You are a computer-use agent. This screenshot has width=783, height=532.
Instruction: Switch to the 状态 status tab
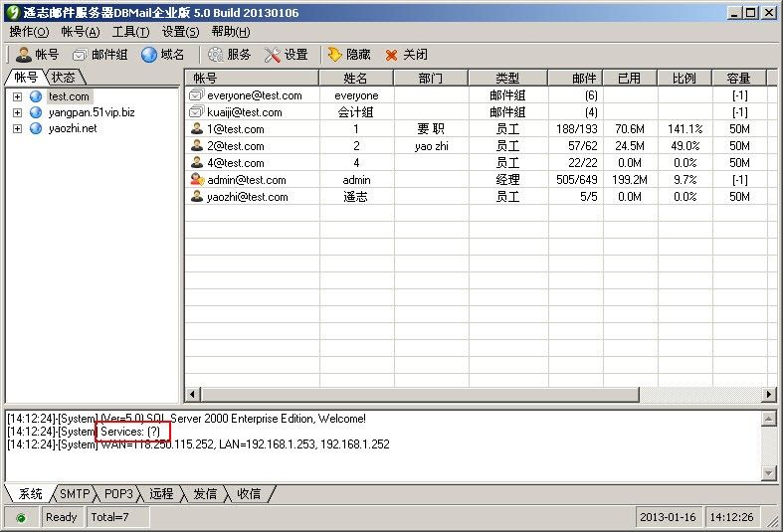point(64,78)
